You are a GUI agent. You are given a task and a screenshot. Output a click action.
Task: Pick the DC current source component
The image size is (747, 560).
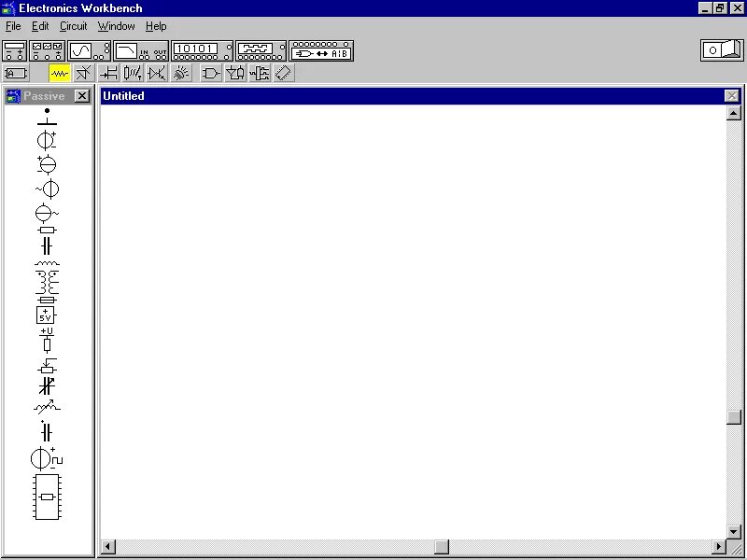[47, 164]
